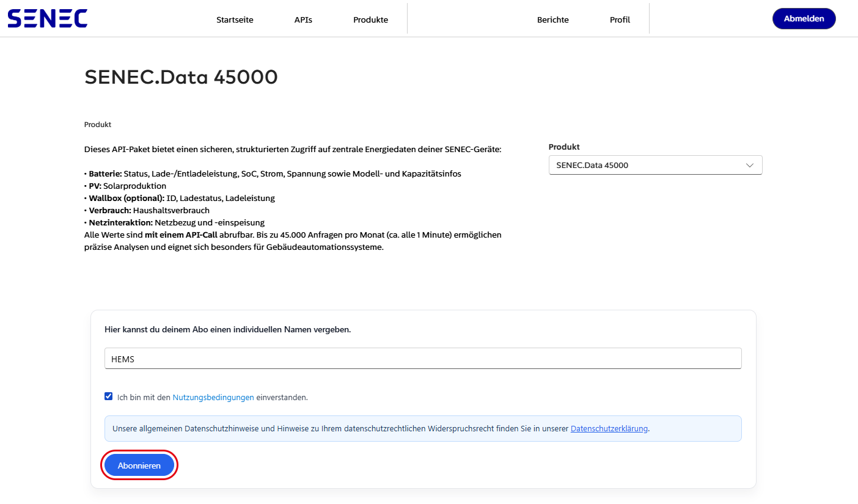Open the Startseite menu item
Viewport: 858px width, 504px height.
(235, 20)
